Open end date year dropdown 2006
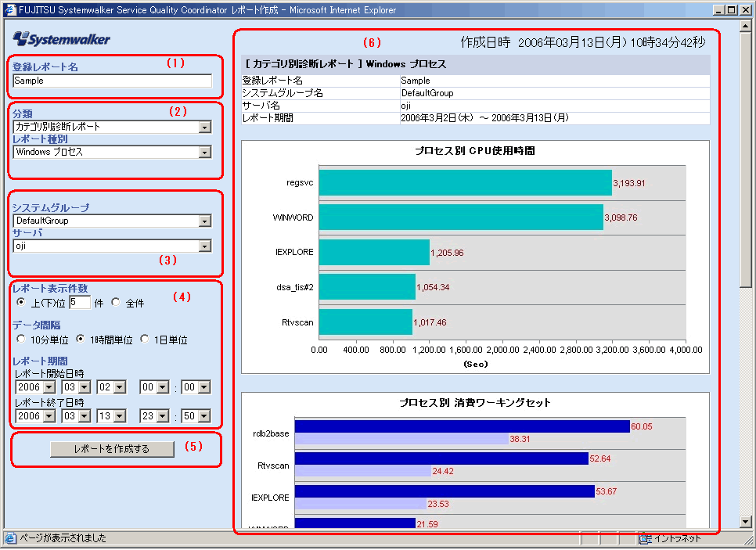This screenshot has height=550, width=756. pos(36,416)
